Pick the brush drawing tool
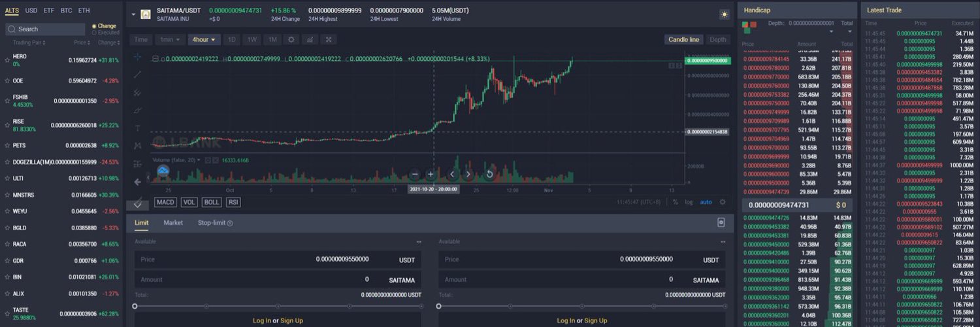The image size is (980, 327). (138, 111)
